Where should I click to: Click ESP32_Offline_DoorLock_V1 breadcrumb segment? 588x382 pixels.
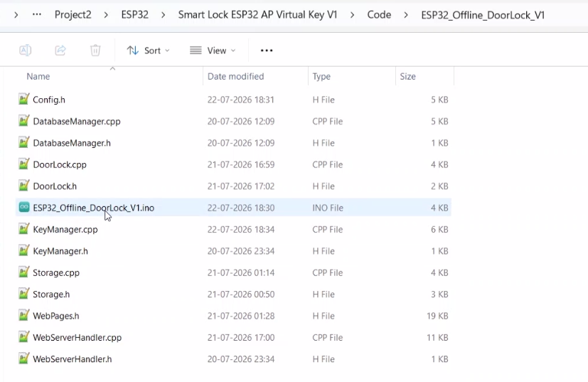point(483,15)
